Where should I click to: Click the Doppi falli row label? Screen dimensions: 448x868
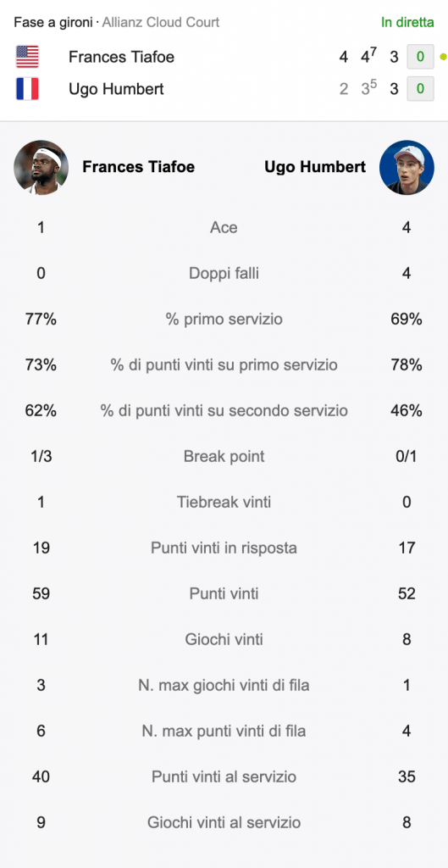click(x=224, y=274)
